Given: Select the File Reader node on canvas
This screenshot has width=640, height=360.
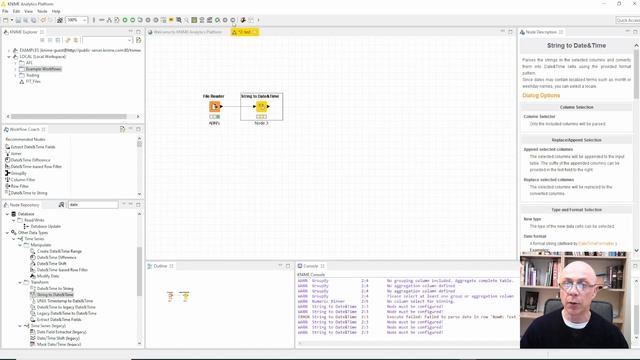Looking at the screenshot, I should [x=214, y=107].
